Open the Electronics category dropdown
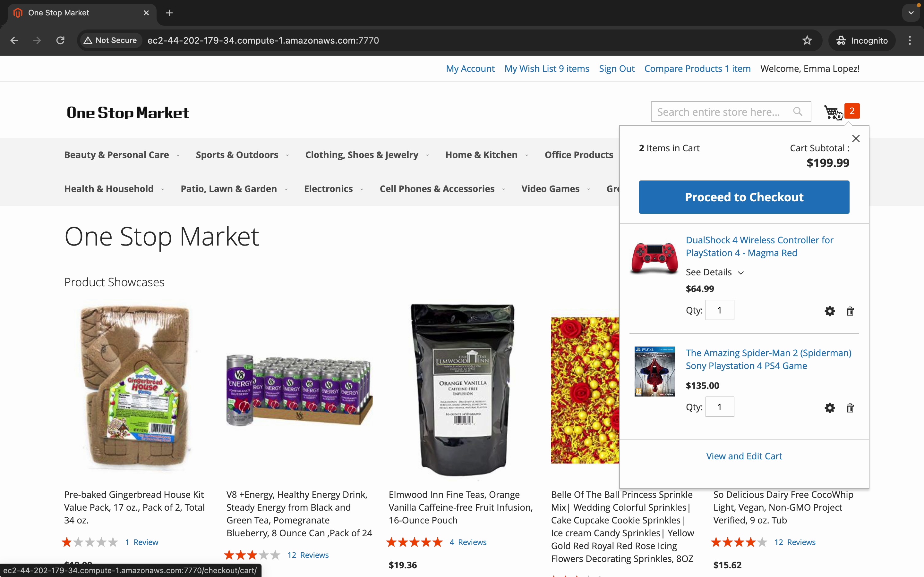 pyautogui.click(x=333, y=189)
